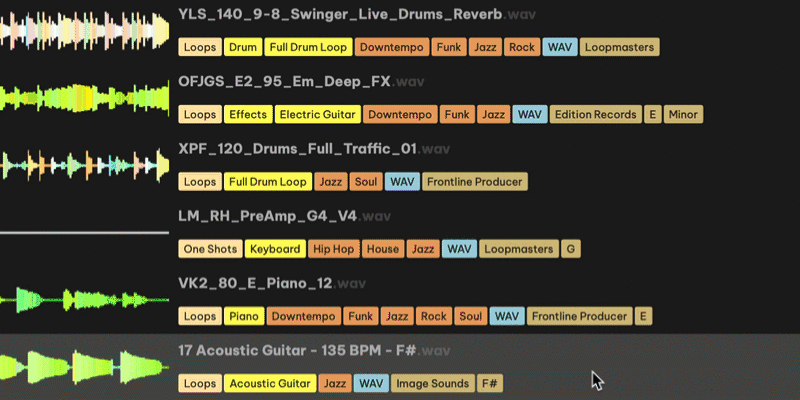Click Funk tag on OFJGS Deep FX row
The width and height of the screenshot is (800, 400).
457,114
